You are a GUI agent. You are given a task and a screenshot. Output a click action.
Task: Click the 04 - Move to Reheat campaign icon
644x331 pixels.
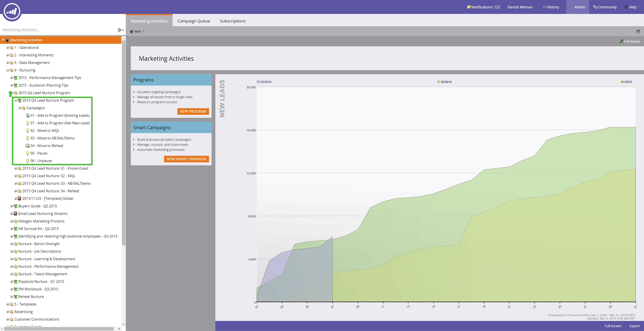click(28, 146)
